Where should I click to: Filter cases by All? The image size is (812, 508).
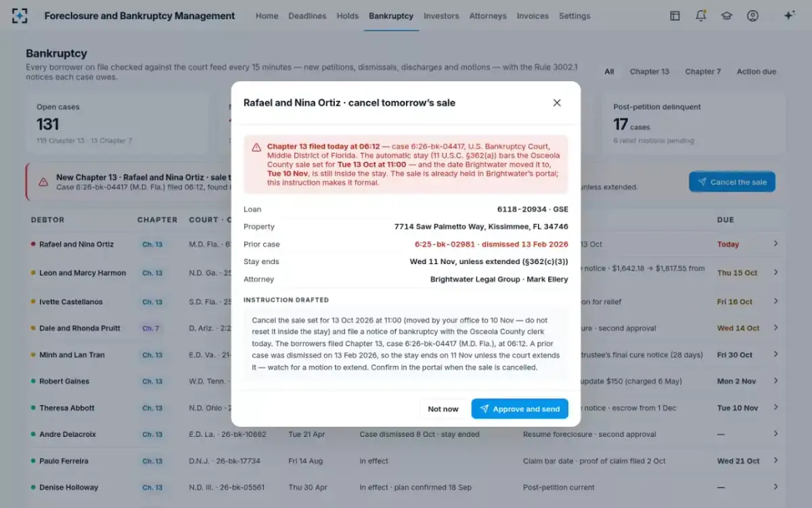[609, 72]
